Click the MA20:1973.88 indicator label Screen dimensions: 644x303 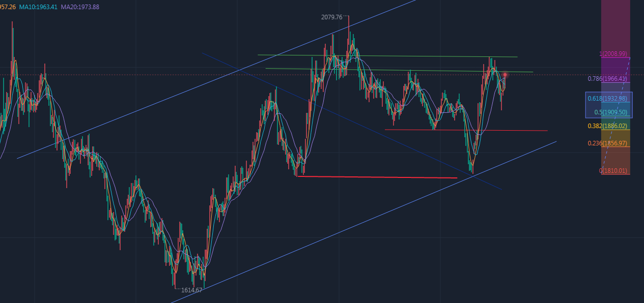coord(80,7)
